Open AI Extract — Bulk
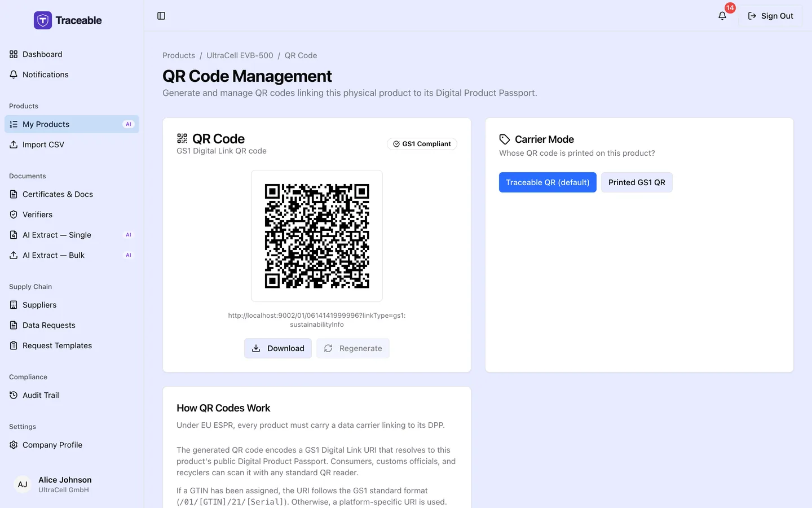 tap(72, 255)
